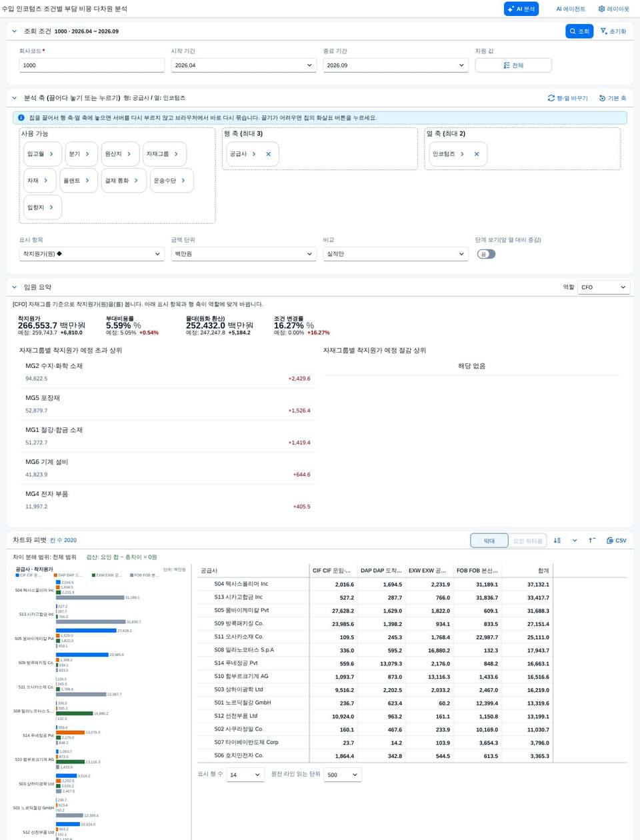Open the 비교 dropdown showing 실적만
This screenshot has width=640, height=840.
coord(395,254)
